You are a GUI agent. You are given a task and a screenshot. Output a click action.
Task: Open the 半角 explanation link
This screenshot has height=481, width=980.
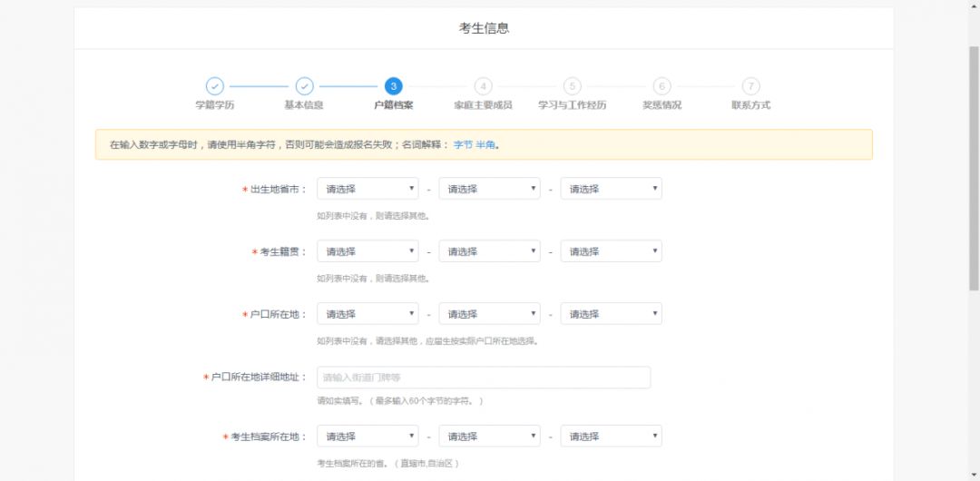point(485,145)
